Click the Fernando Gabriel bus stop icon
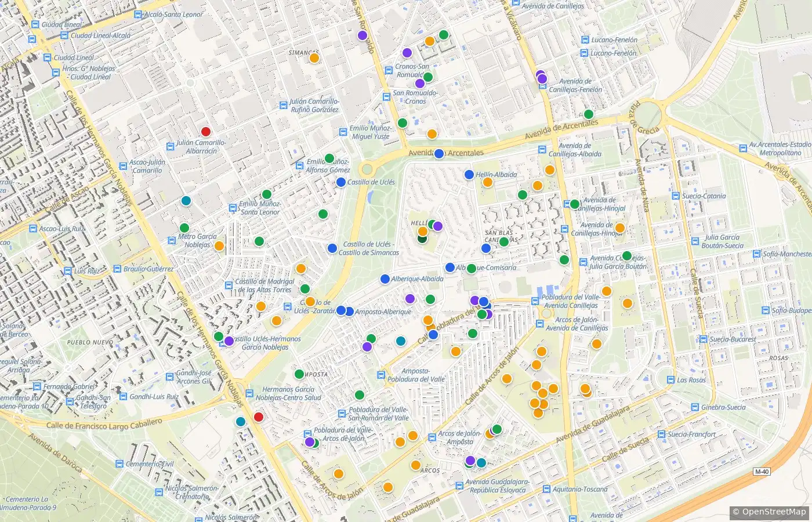The image size is (812, 522). (x=37, y=386)
